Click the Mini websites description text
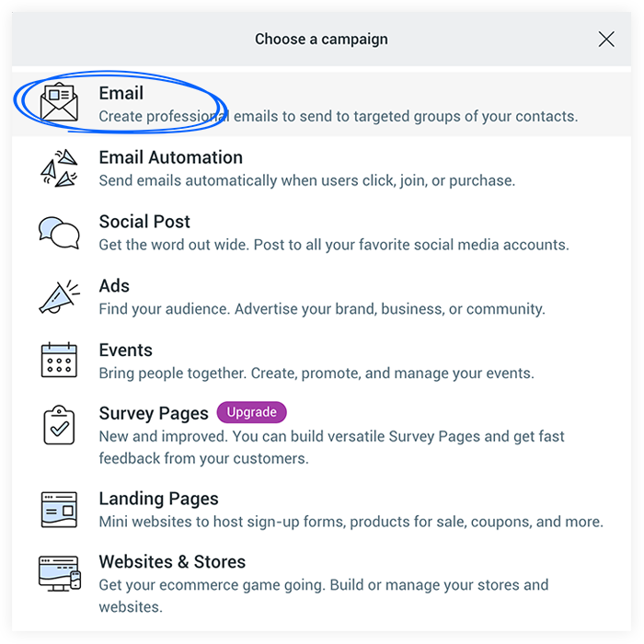Viewport: 644px width, 644px height. point(351,522)
